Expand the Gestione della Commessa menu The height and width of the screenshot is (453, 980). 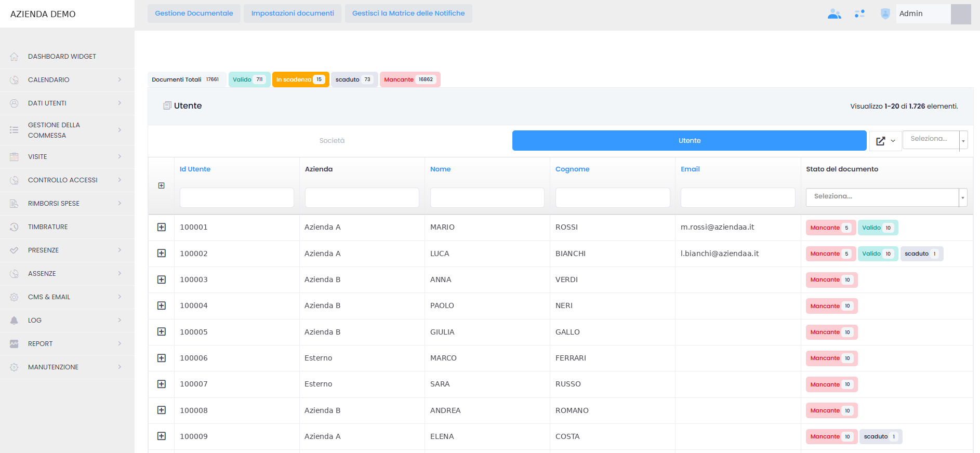click(67, 130)
